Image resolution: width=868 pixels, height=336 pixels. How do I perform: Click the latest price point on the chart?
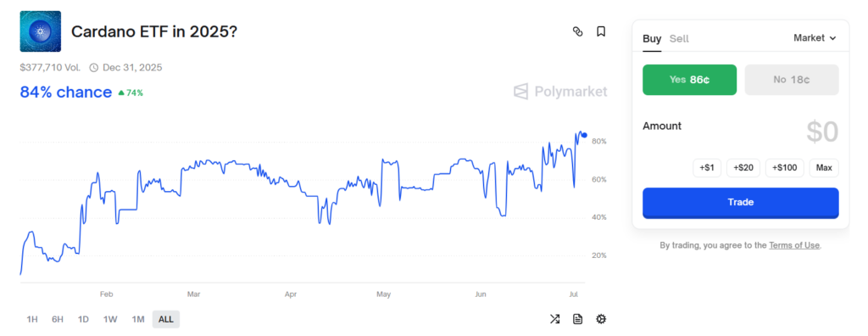click(585, 135)
